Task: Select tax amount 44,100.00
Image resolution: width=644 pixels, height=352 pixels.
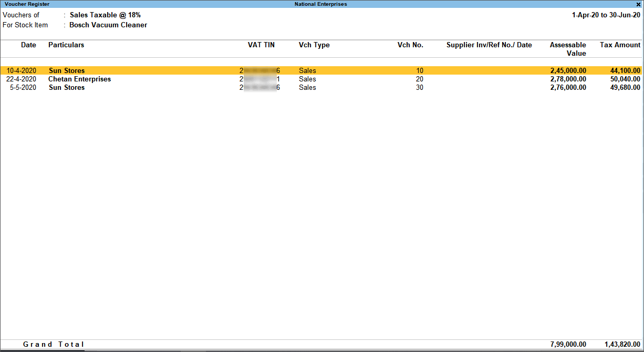Action: tap(626, 71)
